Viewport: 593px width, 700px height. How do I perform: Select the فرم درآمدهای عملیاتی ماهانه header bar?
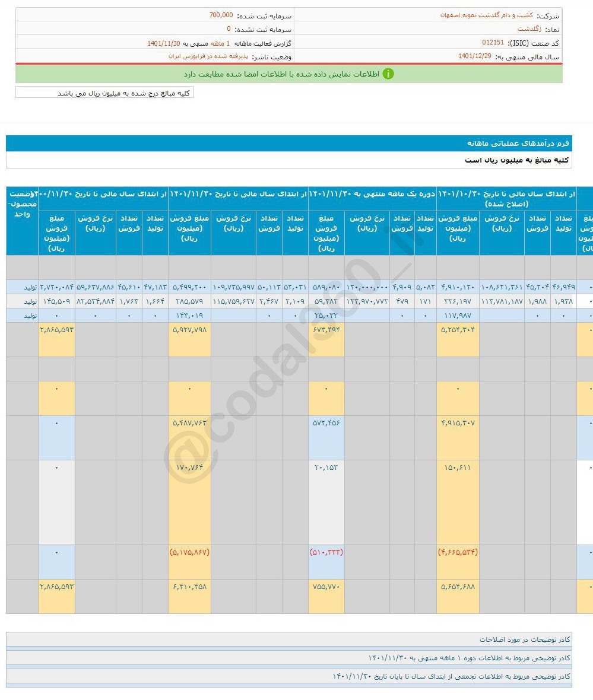288,144
